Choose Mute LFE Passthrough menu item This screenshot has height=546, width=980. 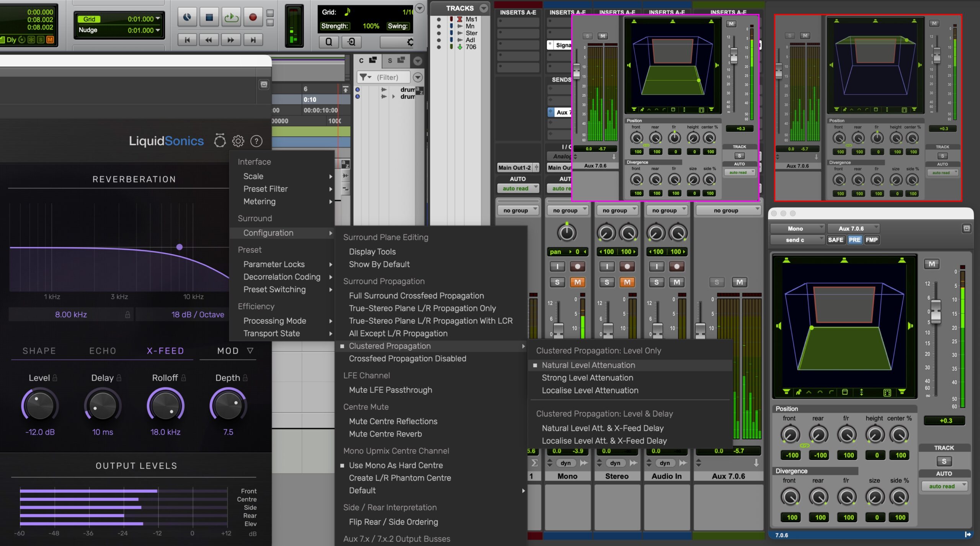(390, 390)
